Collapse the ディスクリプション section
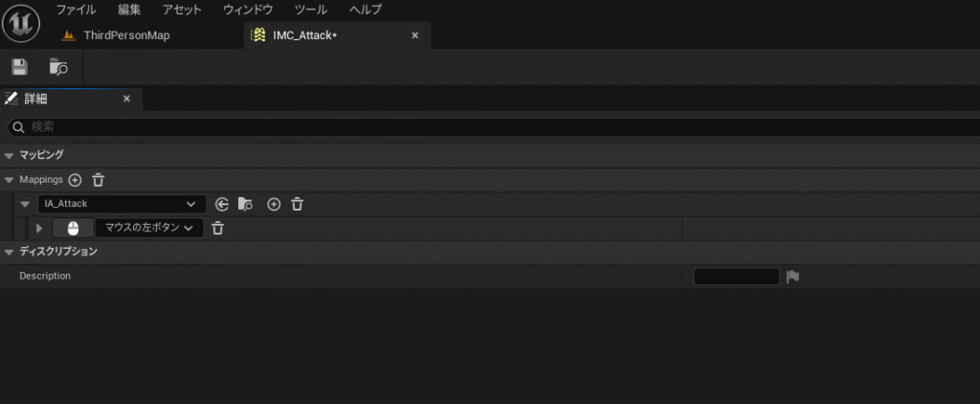Screen dimensions: 980x404 click(9, 252)
